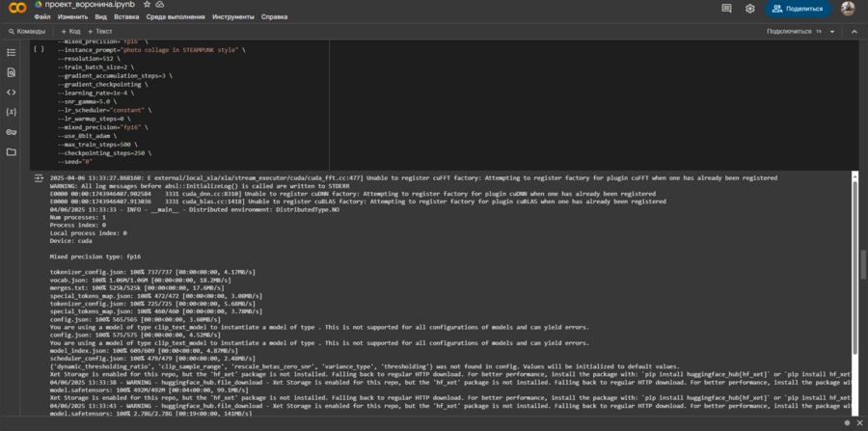Open the comments panel icon
The width and height of the screenshot is (868, 431).
(x=725, y=9)
